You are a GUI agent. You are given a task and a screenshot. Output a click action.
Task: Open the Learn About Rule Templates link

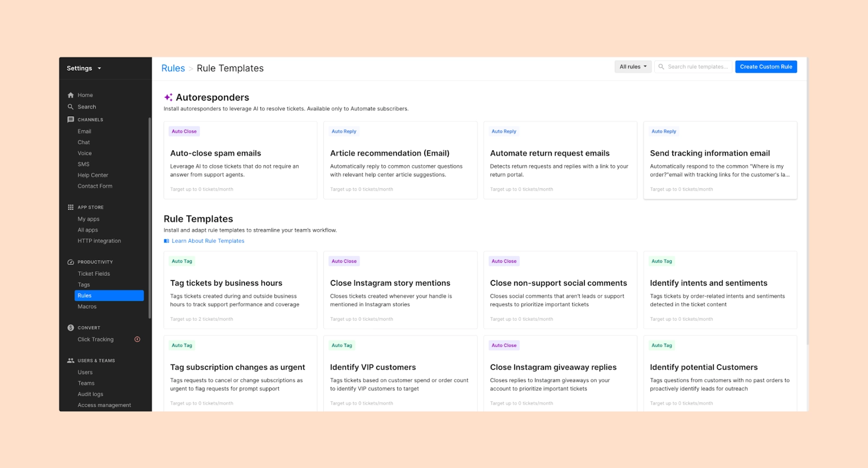tap(208, 241)
